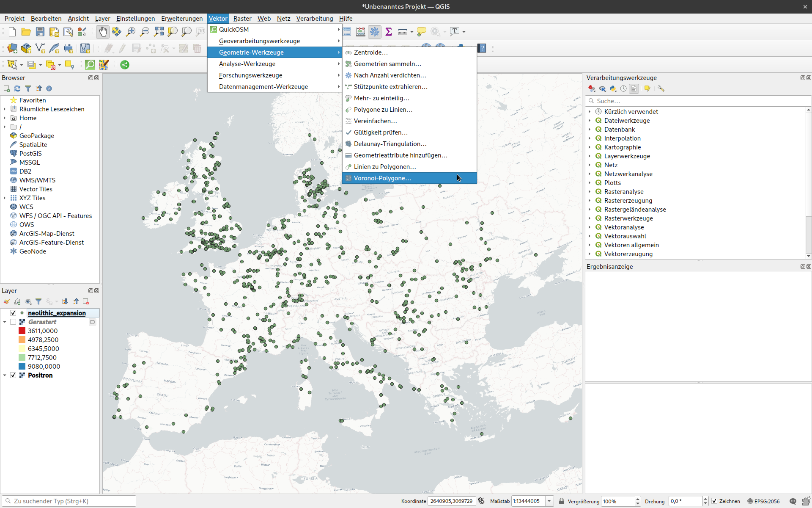Viewport: 812px width, 508px height.
Task: Uncheck the Zeichnen render checkbox
Action: (x=714, y=501)
